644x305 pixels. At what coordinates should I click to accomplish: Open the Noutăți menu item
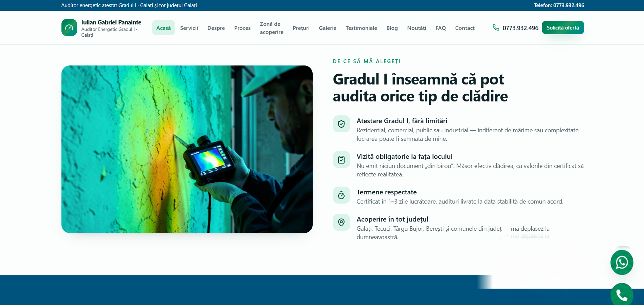point(417,28)
